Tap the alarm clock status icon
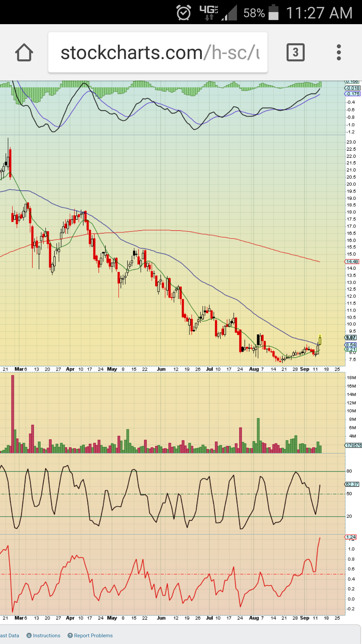The height and width of the screenshot is (644, 362). click(183, 13)
